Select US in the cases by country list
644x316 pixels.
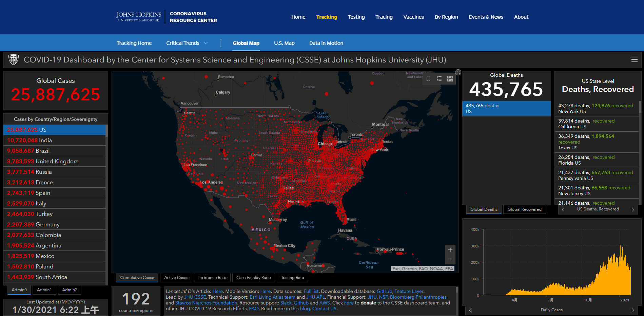[54, 130]
